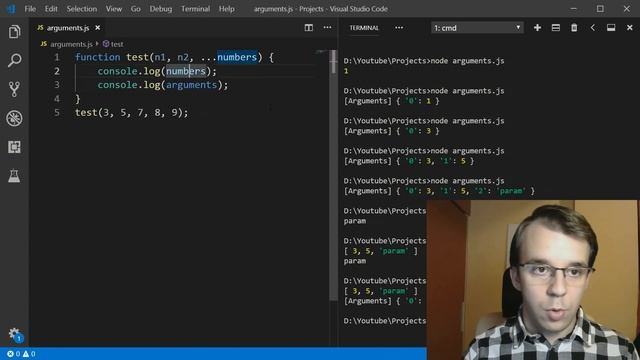Click the test symbol in breadcrumb

[117, 44]
